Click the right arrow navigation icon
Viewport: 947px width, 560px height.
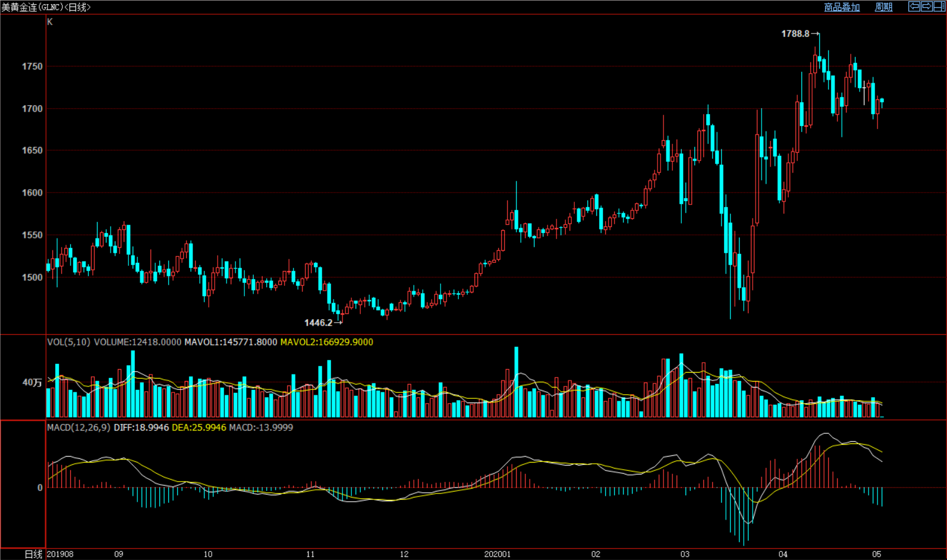(926, 7)
